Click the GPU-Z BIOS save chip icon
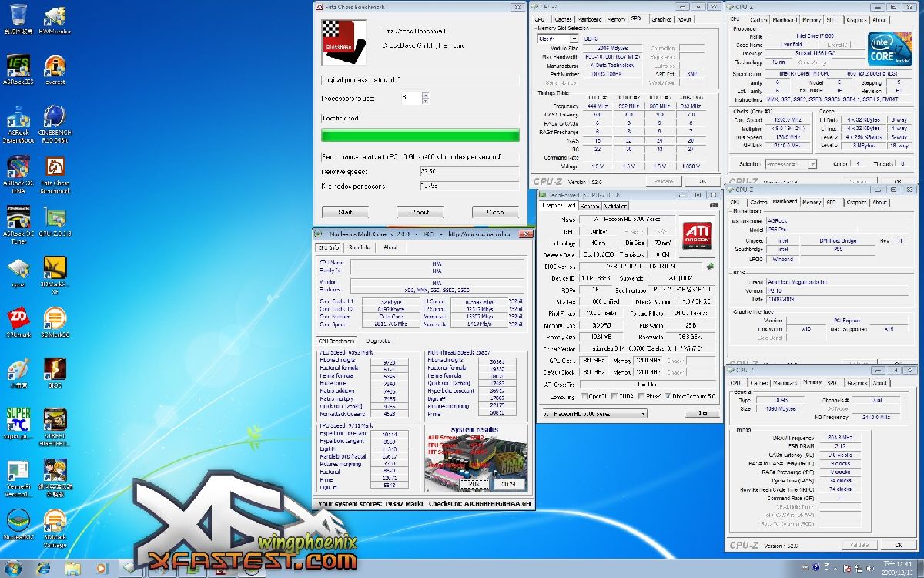The image size is (924, 578). coord(709,267)
